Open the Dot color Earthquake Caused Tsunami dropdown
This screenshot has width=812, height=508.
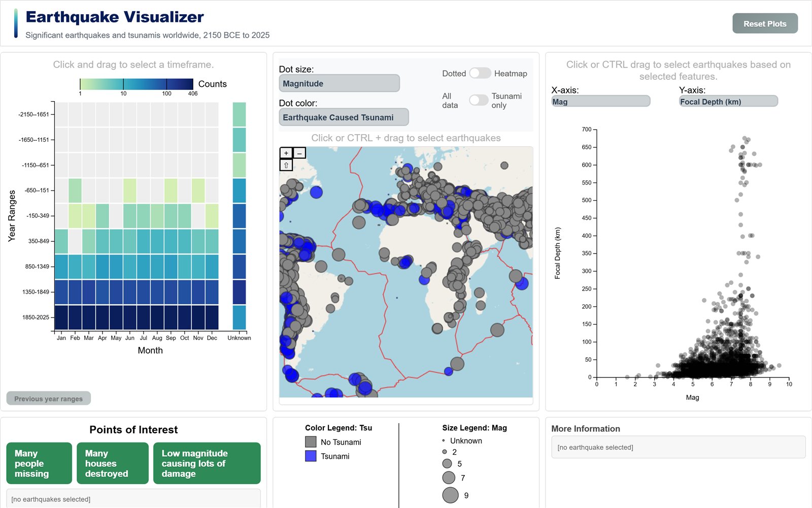click(344, 117)
